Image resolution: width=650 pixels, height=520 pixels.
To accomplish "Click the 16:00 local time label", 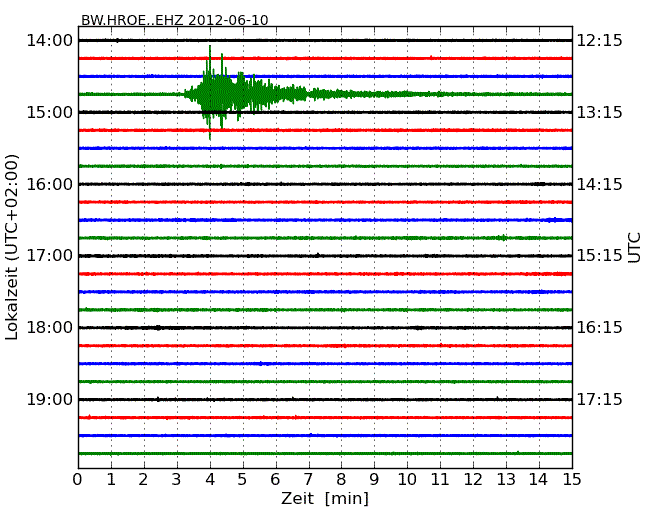I will tap(49, 184).
